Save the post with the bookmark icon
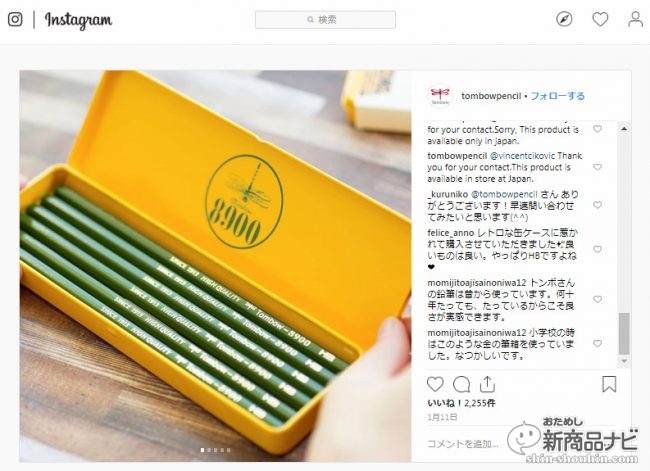This screenshot has height=471, width=650. 609,384
